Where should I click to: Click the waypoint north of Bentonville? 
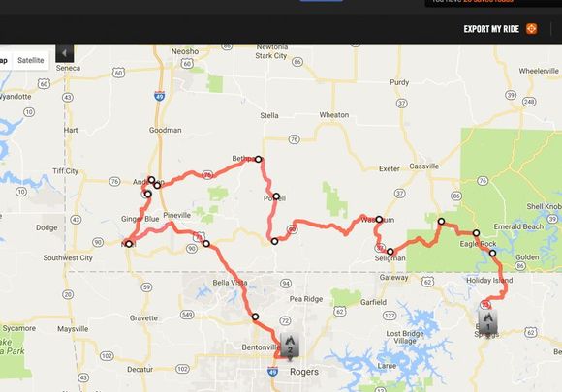[255, 317]
